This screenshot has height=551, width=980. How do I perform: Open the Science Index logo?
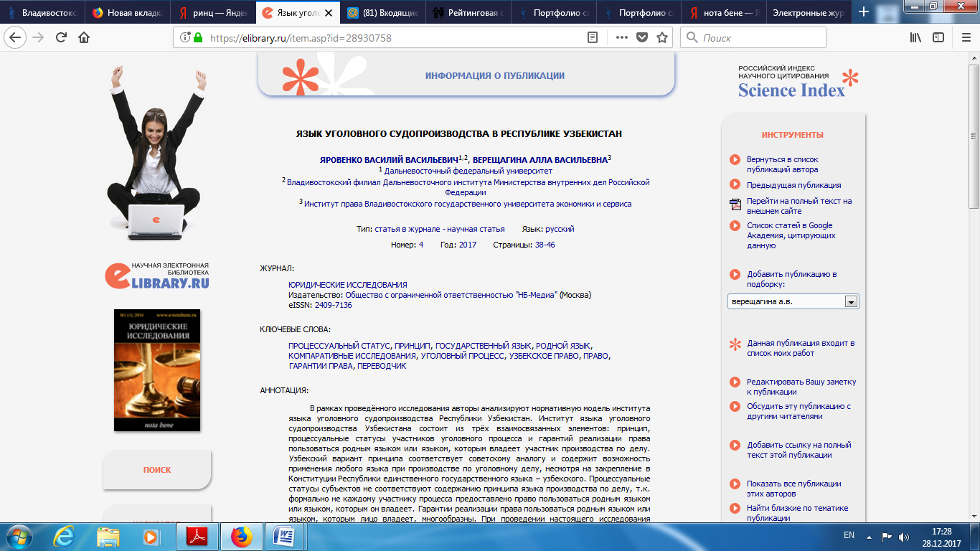[798, 83]
